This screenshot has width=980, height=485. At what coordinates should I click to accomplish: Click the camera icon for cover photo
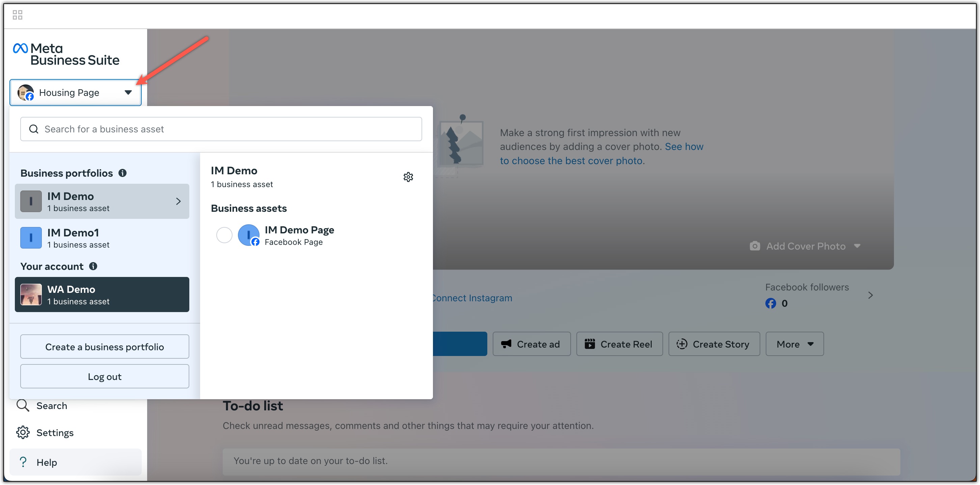click(x=755, y=246)
